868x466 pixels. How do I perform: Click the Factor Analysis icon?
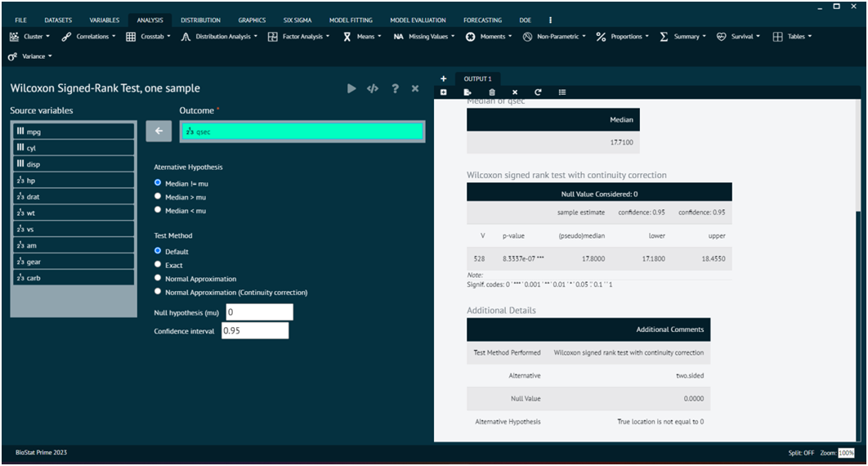point(273,37)
